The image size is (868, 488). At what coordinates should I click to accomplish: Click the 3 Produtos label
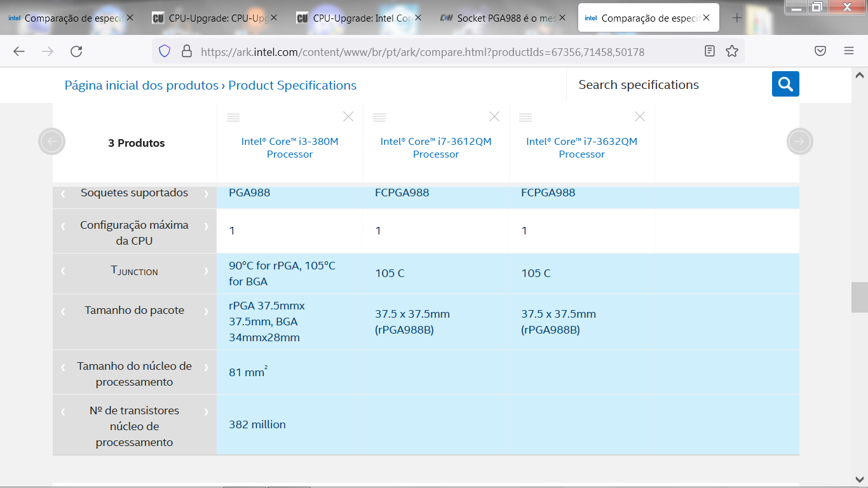pyautogui.click(x=137, y=143)
